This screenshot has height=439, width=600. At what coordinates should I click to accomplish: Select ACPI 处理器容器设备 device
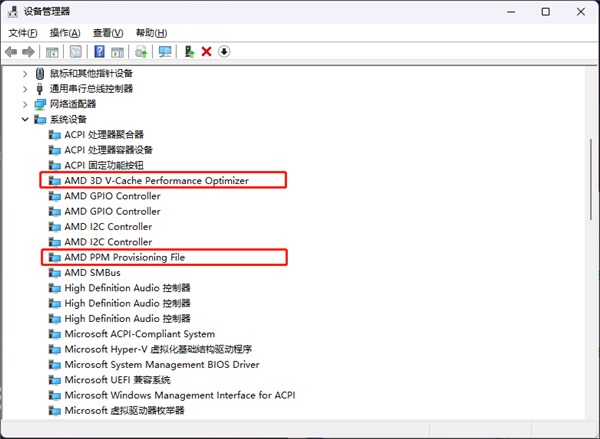(101, 150)
